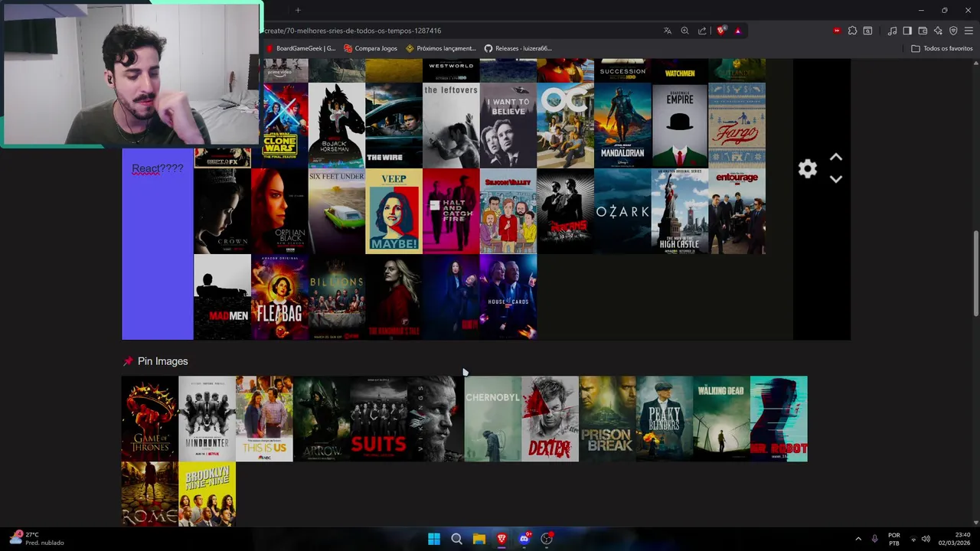Select the Prison Break poster

pos(607,419)
